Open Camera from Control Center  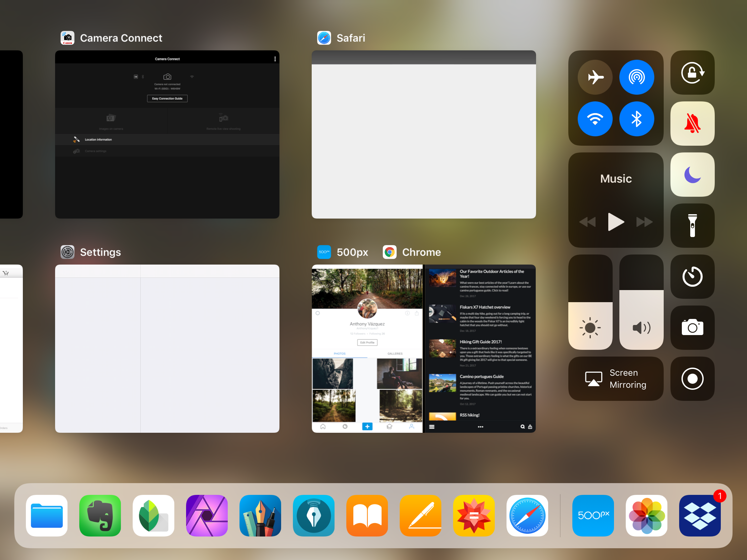click(x=692, y=327)
